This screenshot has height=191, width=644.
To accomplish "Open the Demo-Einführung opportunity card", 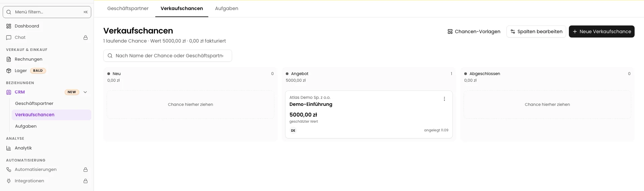I will point(369,114).
